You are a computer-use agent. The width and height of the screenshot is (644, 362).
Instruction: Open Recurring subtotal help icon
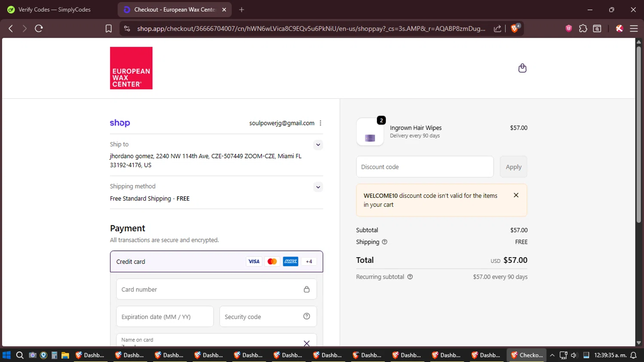click(x=410, y=277)
